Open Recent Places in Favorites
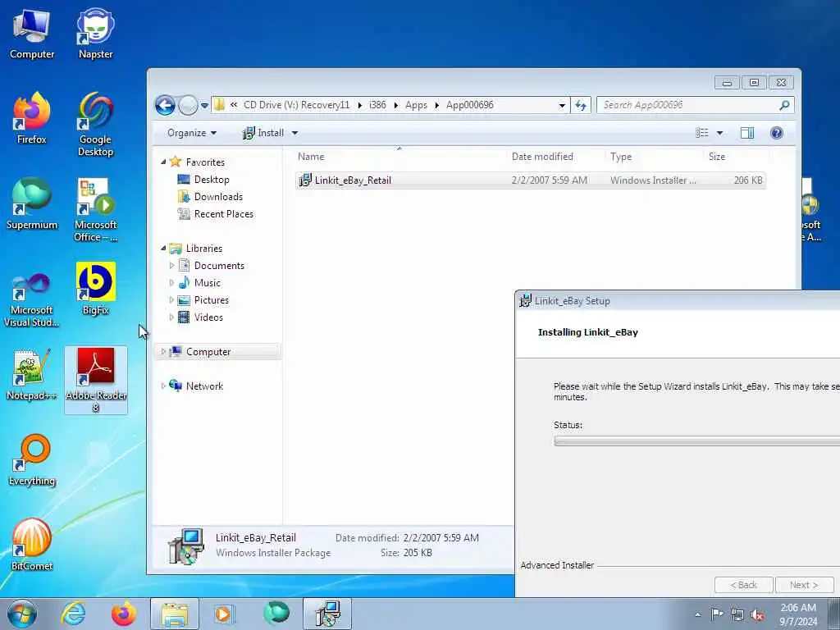Screen dimensions: 840x630 tap(223, 214)
